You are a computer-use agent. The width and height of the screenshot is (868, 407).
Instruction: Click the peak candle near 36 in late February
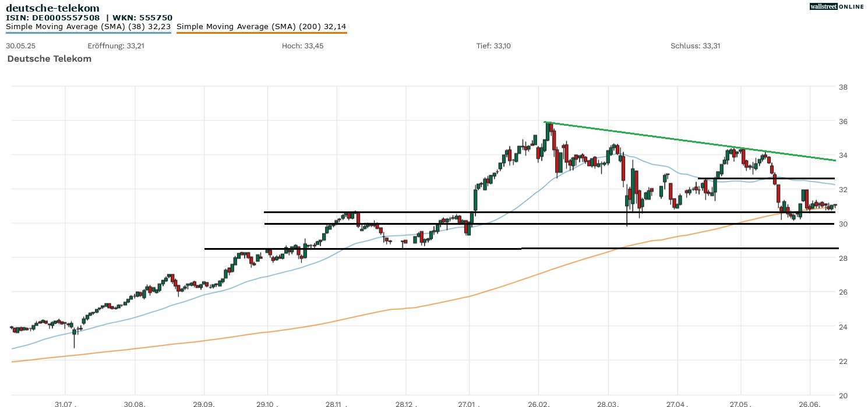tap(548, 133)
